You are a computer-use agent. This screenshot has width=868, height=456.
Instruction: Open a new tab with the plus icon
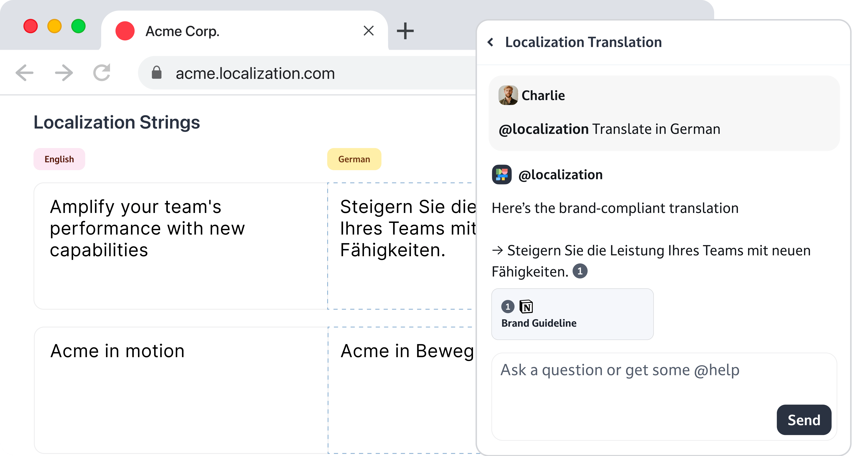click(x=405, y=31)
